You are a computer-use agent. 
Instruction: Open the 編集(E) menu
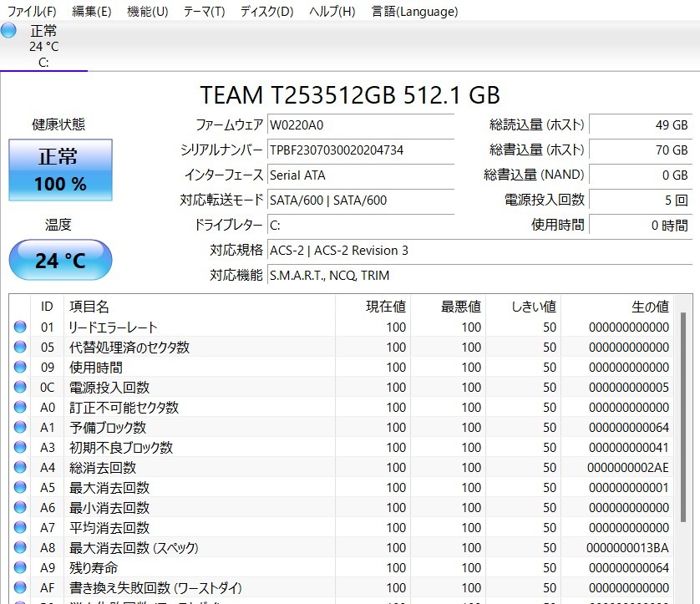click(92, 11)
